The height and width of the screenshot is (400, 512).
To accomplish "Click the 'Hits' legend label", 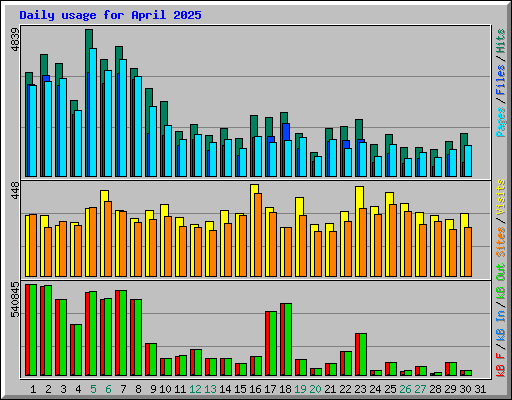I will tap(500, 41).
